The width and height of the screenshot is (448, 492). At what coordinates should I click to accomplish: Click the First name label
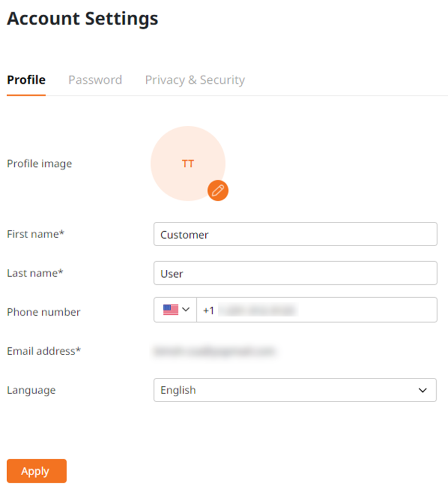click(35, 234)
